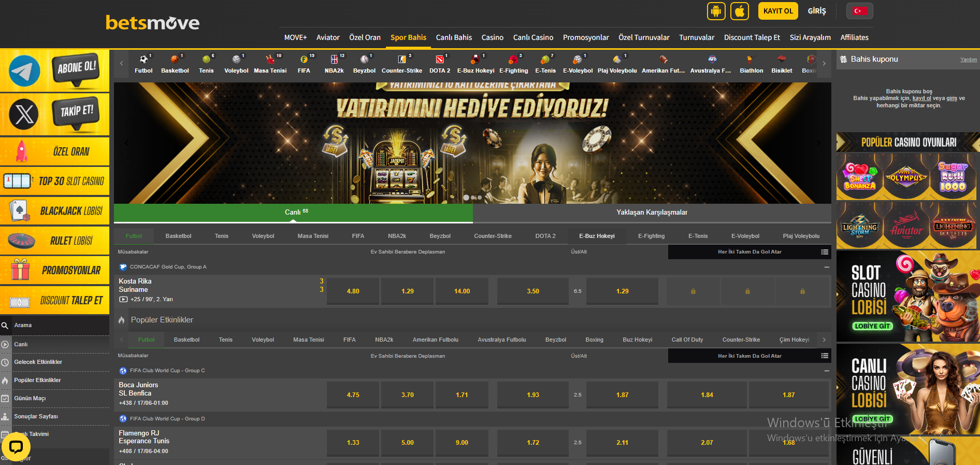Select Basketbol tab in Popüler Etkinlikler
The width and height of the screenshot is (980, 465).
(186, 340)
